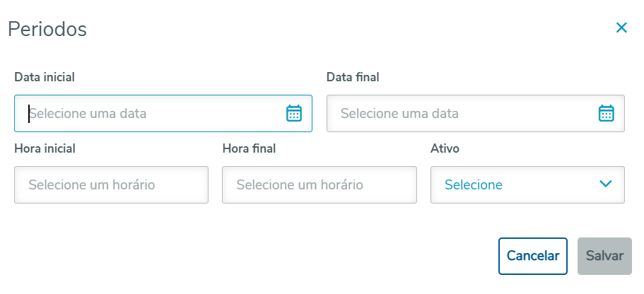Click the Hora final 'Selecione um horário' placeholder
Image resolution: width=644 pixels, height=294 pixels.
tap(300, 185)
